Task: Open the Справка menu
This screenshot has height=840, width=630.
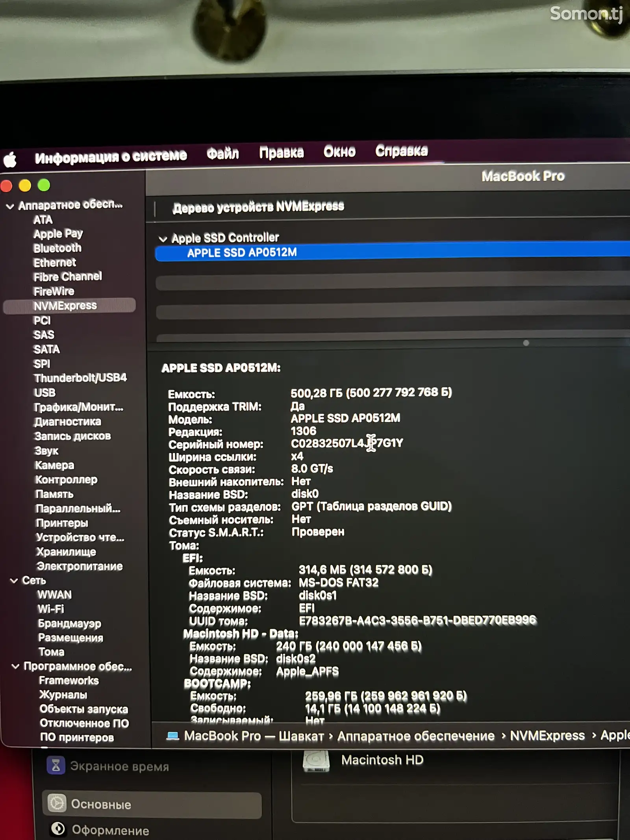Action: coord(401,150)
